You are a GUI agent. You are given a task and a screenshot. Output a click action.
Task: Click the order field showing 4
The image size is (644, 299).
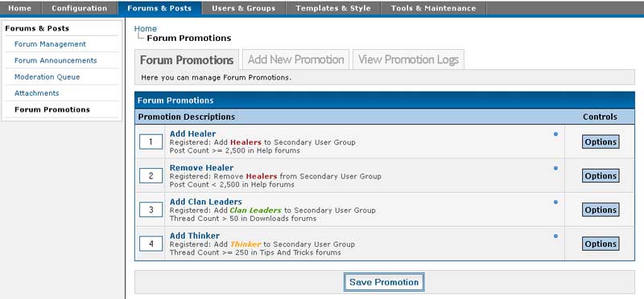151,244
